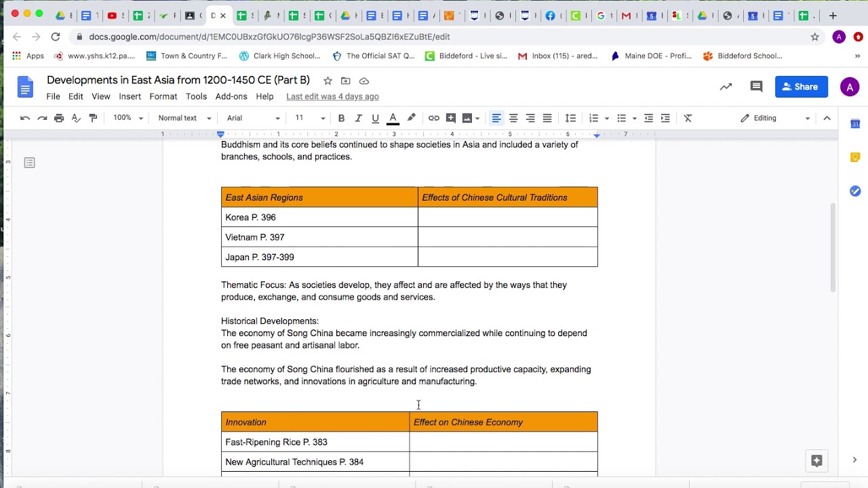
Task: Open the Normal text styles dropdown
Action: 184,118
